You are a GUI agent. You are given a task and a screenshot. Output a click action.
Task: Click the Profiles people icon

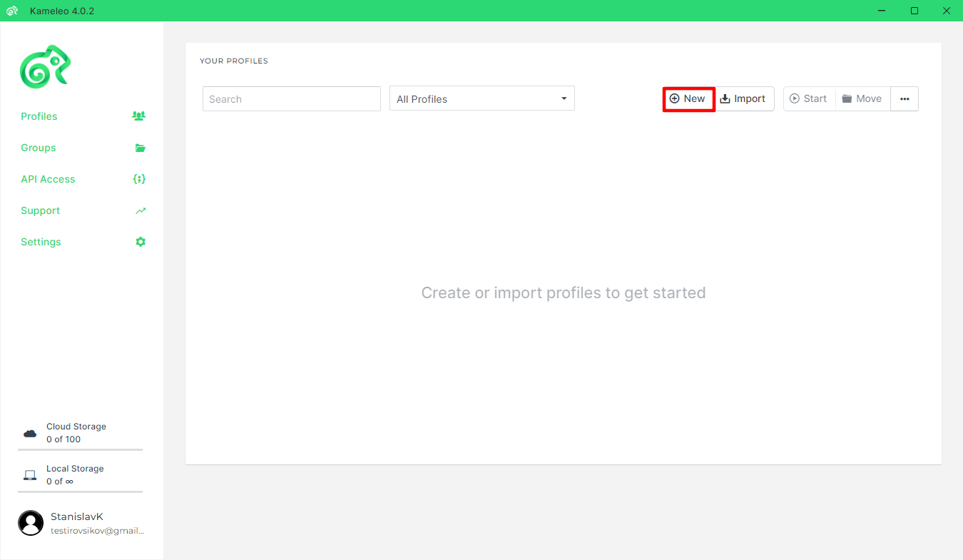pyautogui.click(x=139, y=116)
